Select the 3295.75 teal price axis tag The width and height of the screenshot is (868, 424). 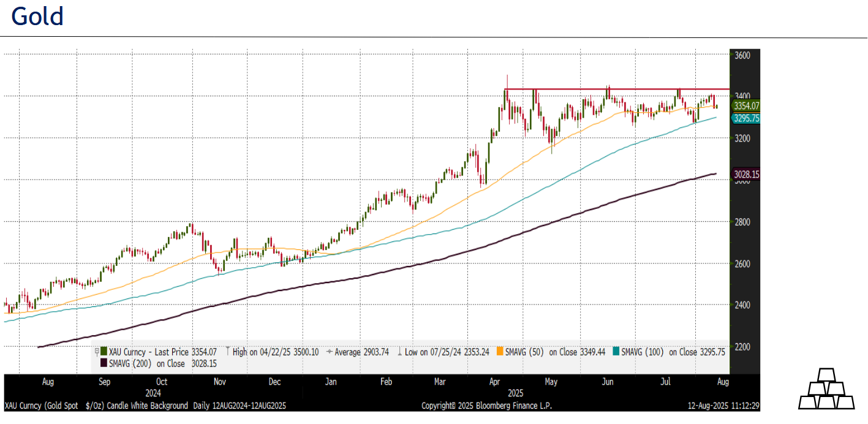point(745,118)
